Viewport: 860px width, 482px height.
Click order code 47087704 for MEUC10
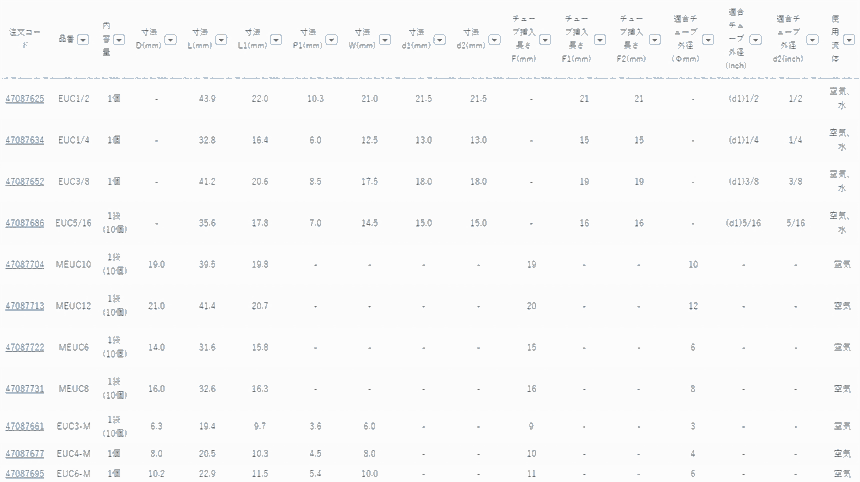pyautogui.click(x=25, y=264)
